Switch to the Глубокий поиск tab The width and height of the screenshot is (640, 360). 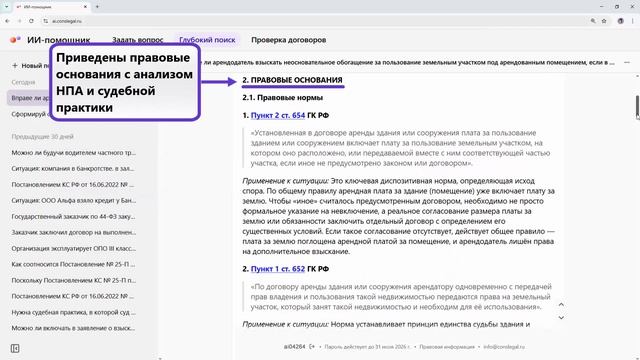pyautogui.click(x=207, y=40)
